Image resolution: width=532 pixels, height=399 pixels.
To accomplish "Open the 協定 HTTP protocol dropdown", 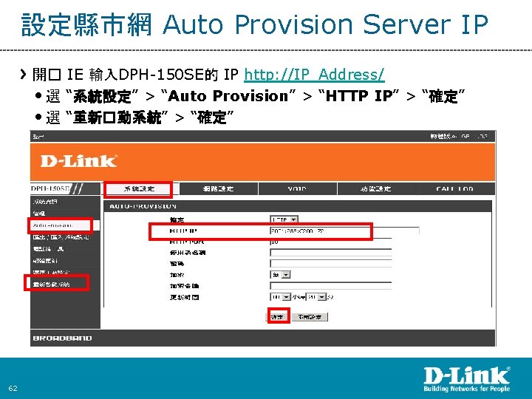I will click(x=284, y=220).
